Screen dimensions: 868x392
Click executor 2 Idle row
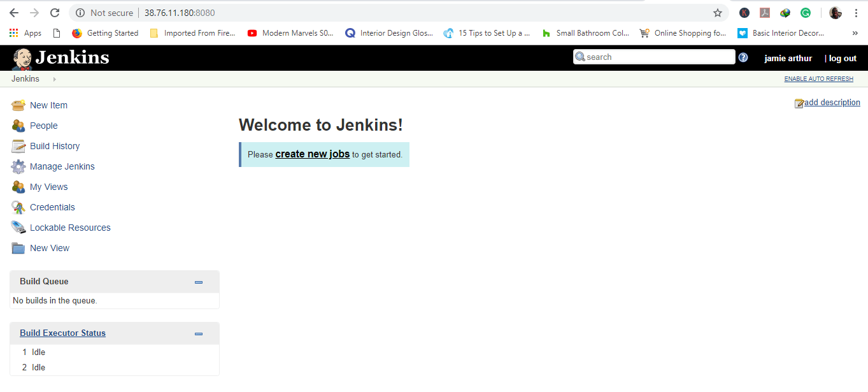(x=115, y=367)
